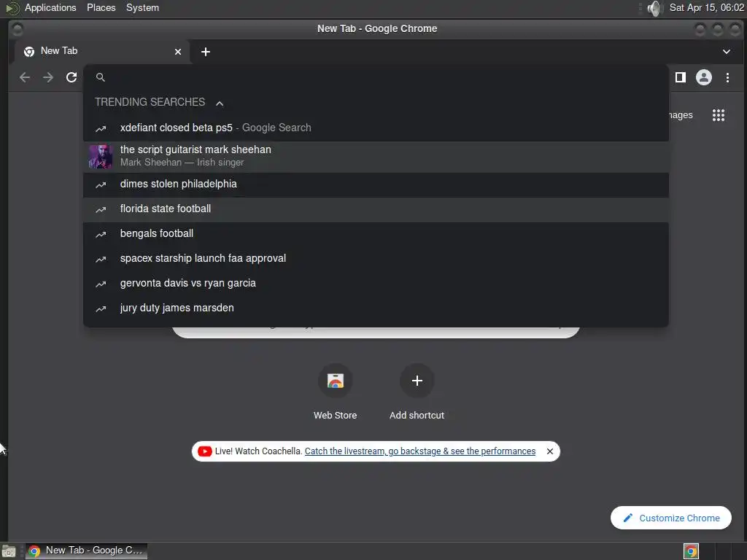Click trending icon beside gervonta davis
This screenshot has width=747, height=560.
(101, 284)
